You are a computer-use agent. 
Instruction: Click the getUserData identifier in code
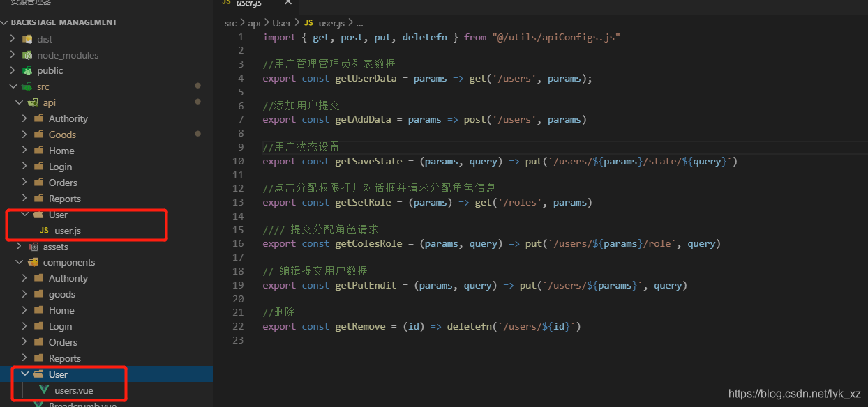pos(366,78)
